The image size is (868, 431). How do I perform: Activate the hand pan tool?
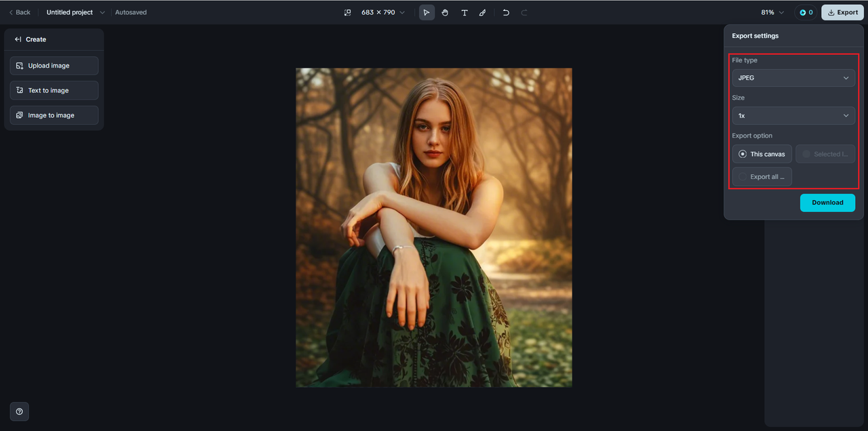click(x=445, y=12)
